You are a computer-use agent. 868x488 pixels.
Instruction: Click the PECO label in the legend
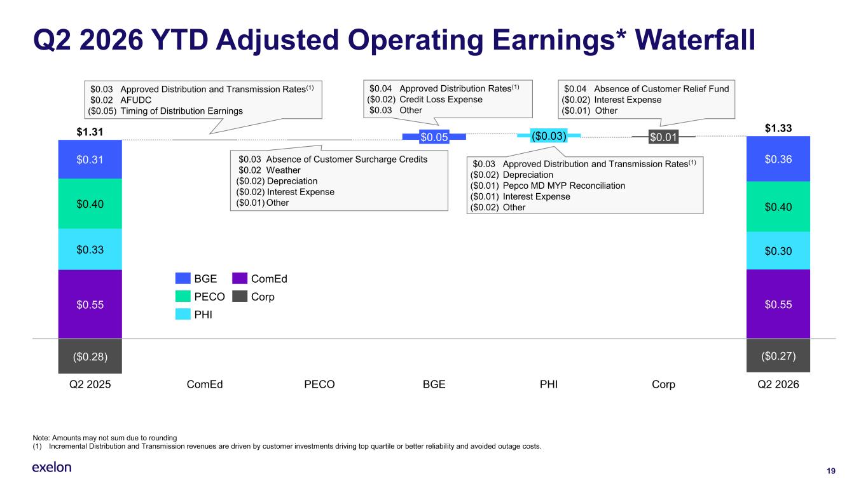209,296
